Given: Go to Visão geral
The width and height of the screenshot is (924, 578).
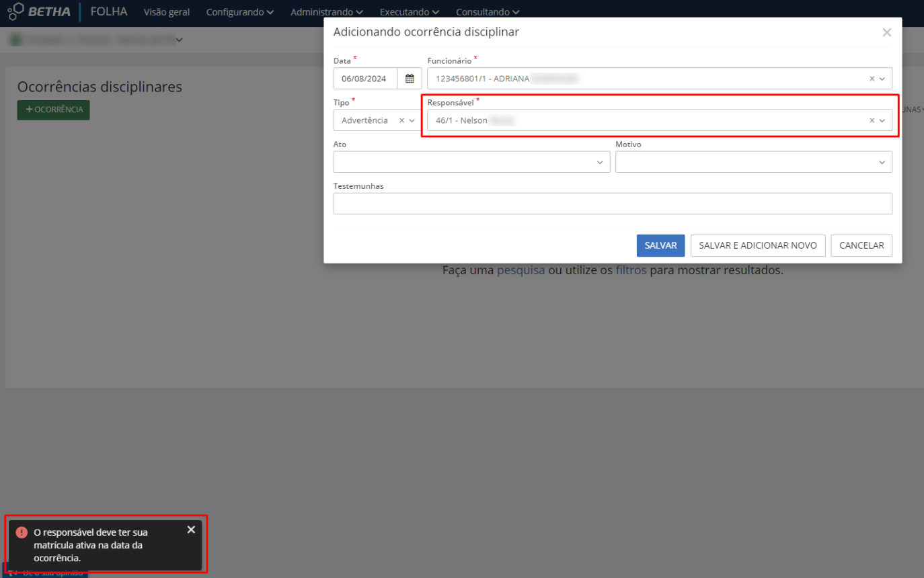Looking at the screenshot, I should tap(167, 12).
